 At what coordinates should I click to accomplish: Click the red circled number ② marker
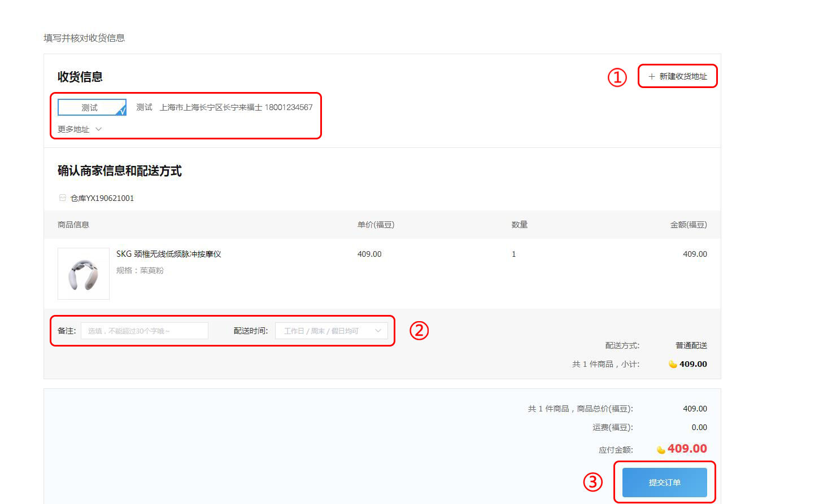click(419, 330)
